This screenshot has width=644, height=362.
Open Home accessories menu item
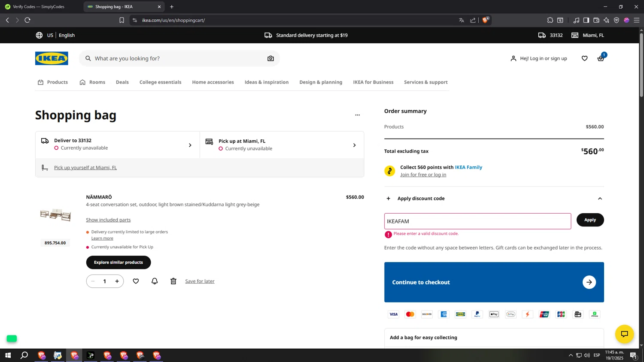213,82
